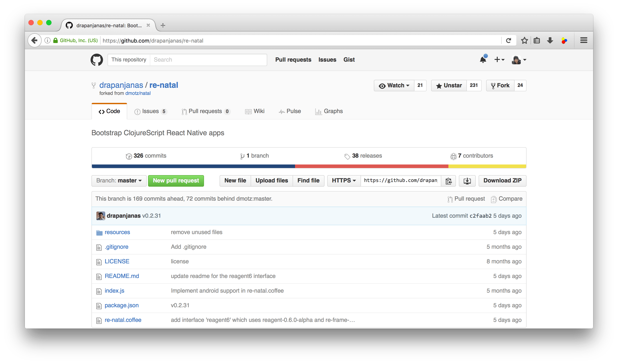View 7 contributors

[472, 156]
